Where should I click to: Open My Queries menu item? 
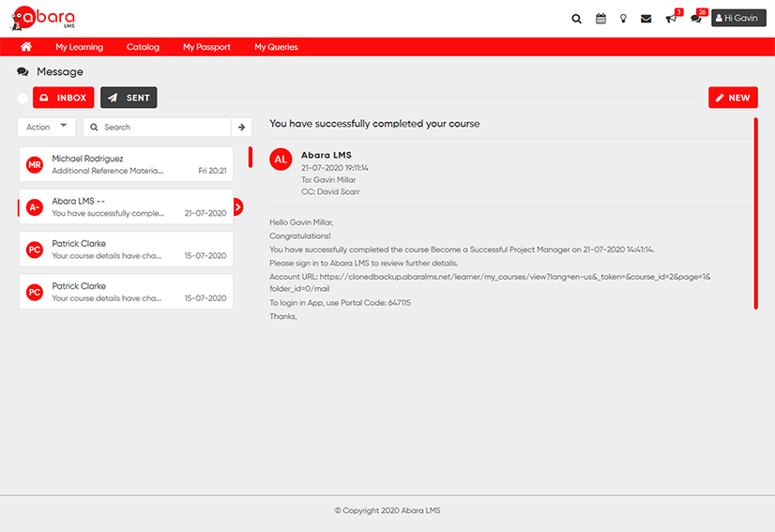(x=276, y=47)
